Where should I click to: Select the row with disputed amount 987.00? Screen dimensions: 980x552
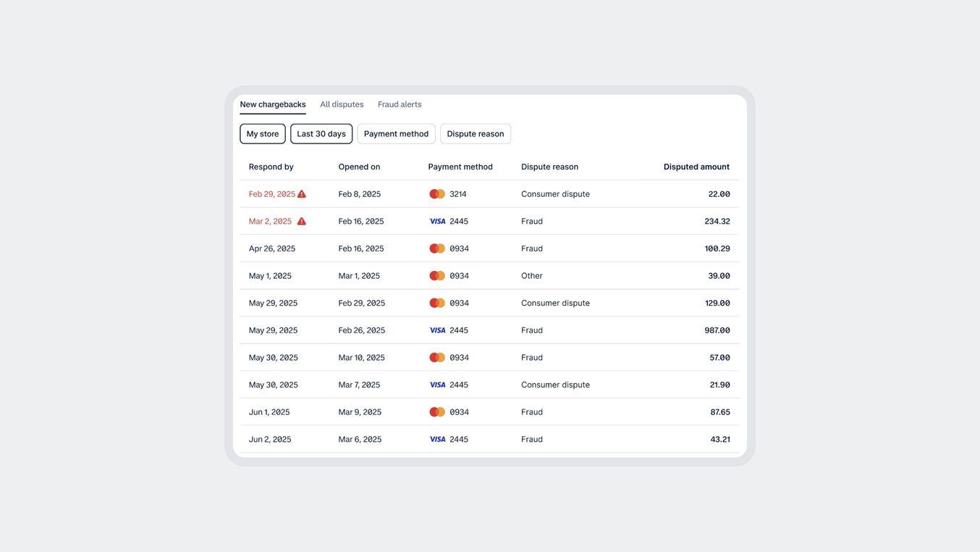click(x=490, y=326)
